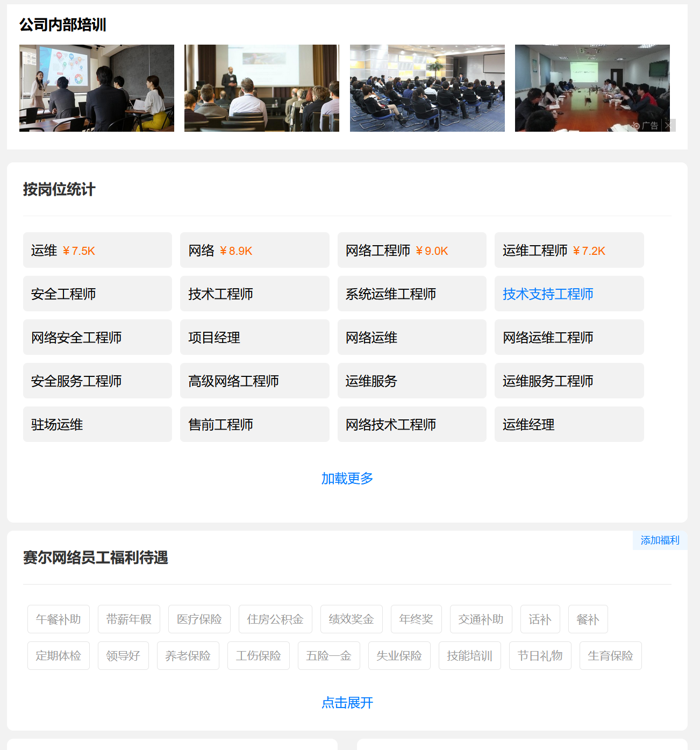This screenshot has height=750, width=700.
Task: Click the 添加福利 button
Action: tap(660, 540)
